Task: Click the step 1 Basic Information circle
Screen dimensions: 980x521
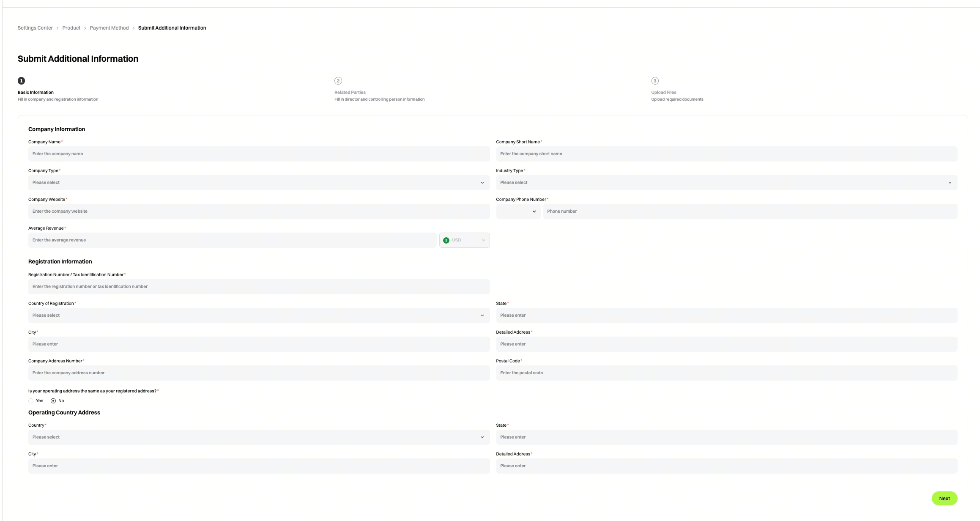Action: tap(21, 81)
